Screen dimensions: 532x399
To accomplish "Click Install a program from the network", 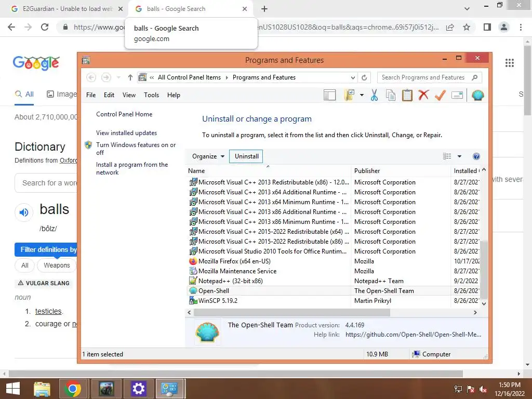I will click(132, 168).
